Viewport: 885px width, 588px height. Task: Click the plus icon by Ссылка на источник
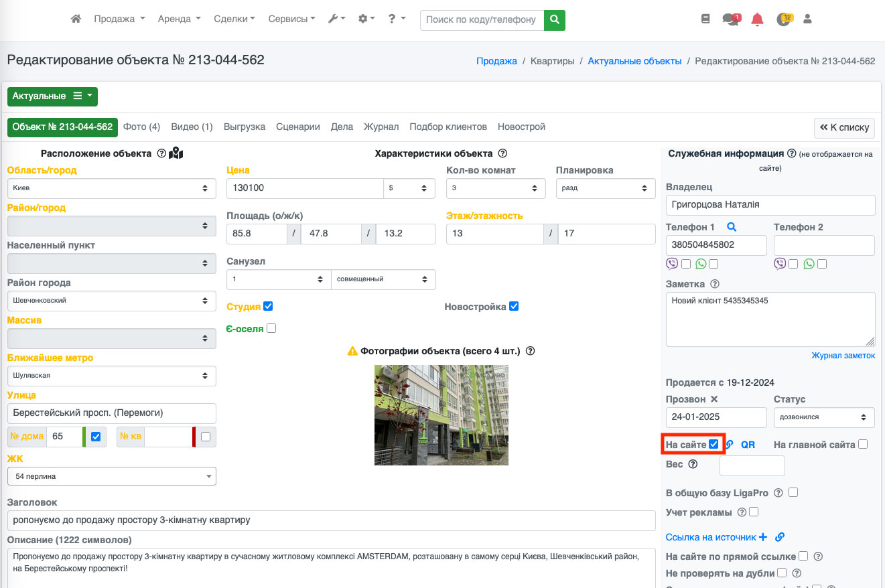(x=762, y=537)
